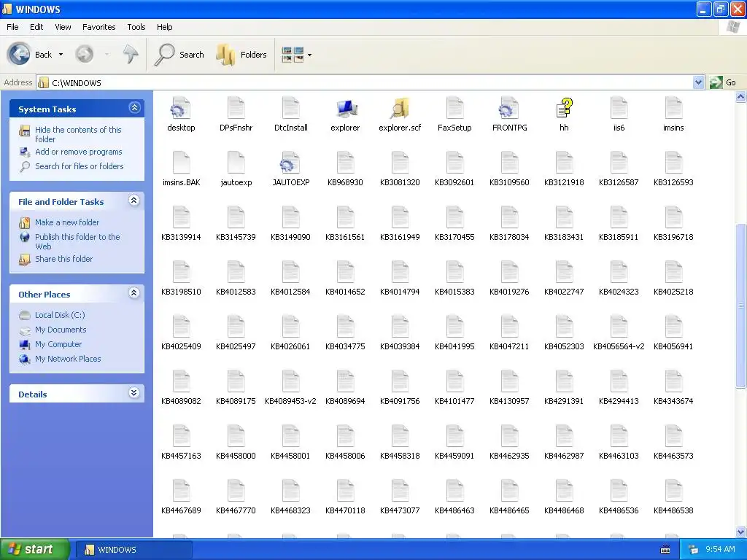The image size is (747, 560).
Task: Select the FaxSetup log file icon
Action: point(454,108)
